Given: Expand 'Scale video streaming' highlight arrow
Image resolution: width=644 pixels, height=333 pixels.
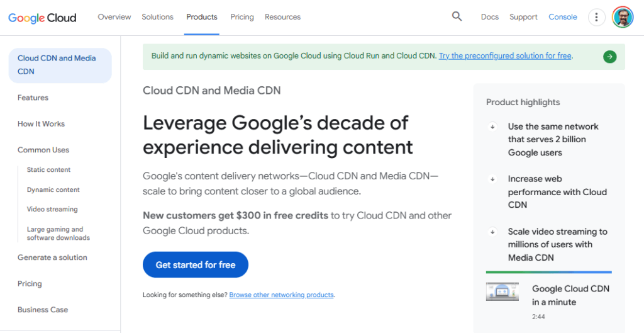Looking at the screenshot, I should [492, 232].
